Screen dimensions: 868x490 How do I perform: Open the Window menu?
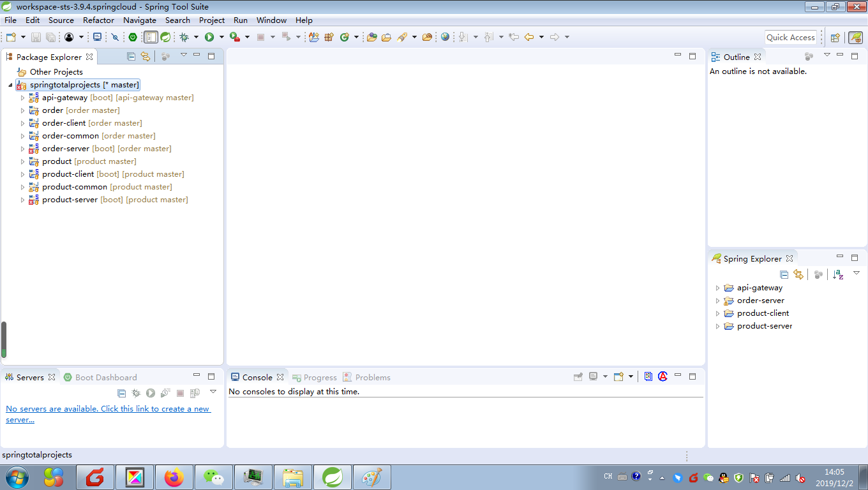272,20
